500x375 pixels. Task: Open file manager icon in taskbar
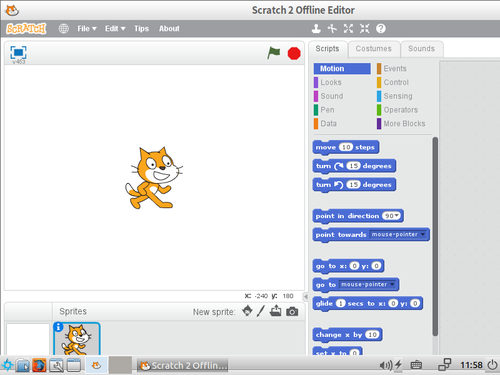tap(23, 365)
